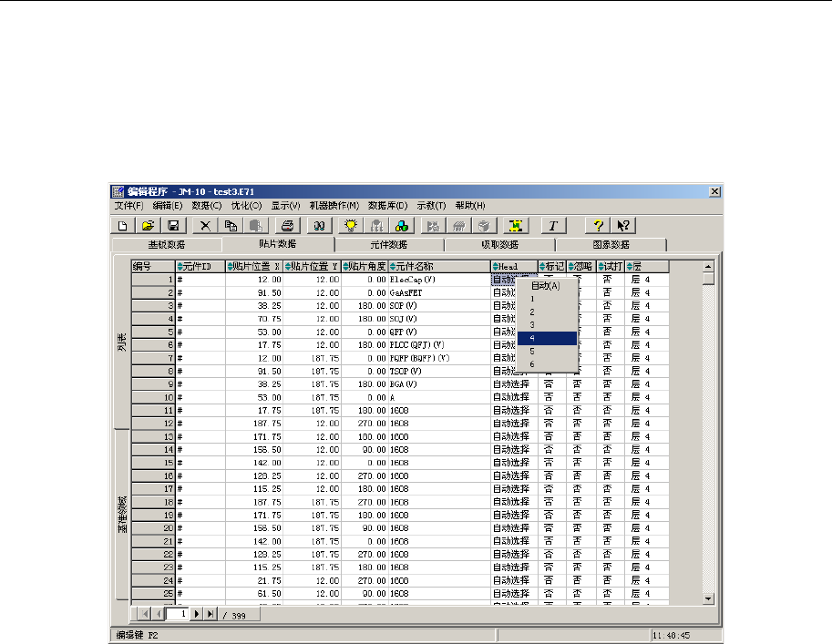Sort by the 元件名称 column header
The height and width of the screenshot is (644, 832).
[x=439, y=266]
